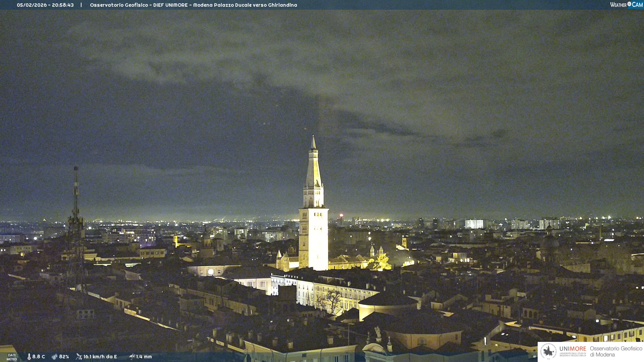Click the illuminated Ghirlandina tower spire

pos(313,168)
